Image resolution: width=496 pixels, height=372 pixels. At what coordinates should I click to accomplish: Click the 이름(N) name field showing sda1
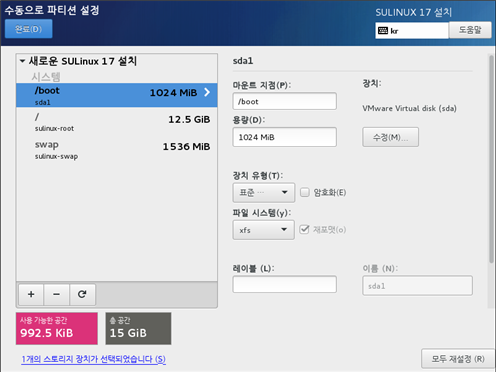417,286
